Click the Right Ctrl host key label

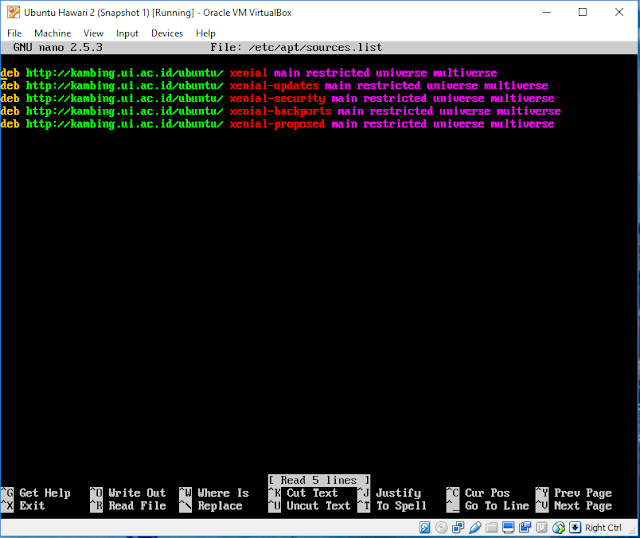[603, 528]
